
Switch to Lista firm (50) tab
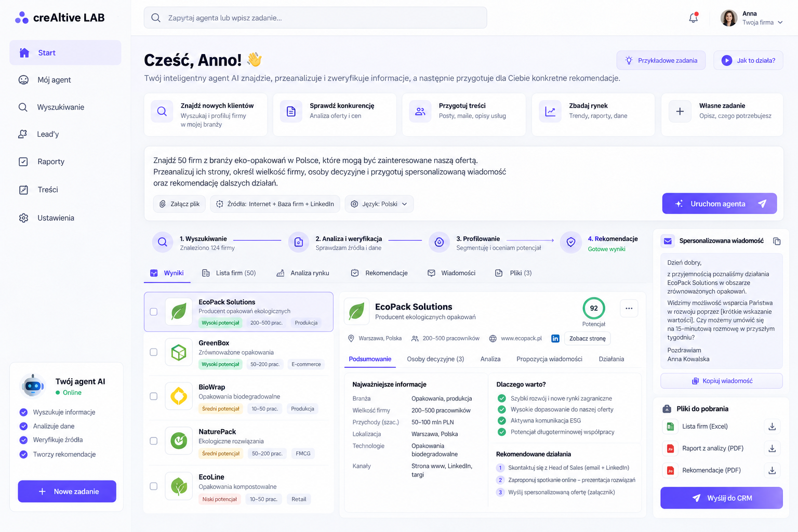[x=229, y=273]
